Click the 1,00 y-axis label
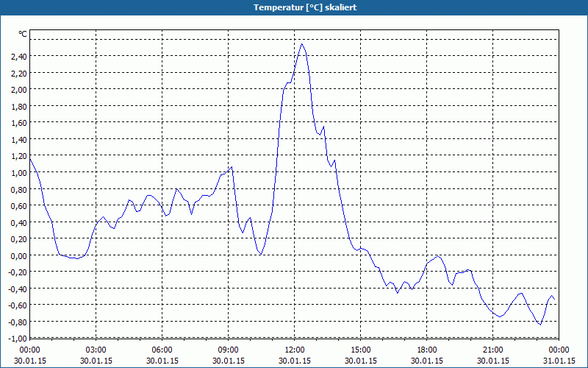 19,173
